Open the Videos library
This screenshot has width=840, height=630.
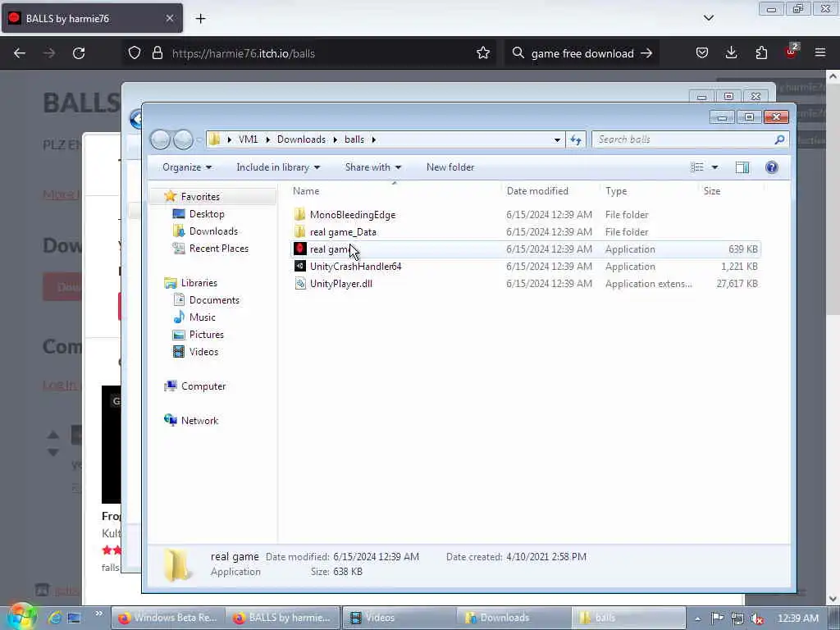203,351
